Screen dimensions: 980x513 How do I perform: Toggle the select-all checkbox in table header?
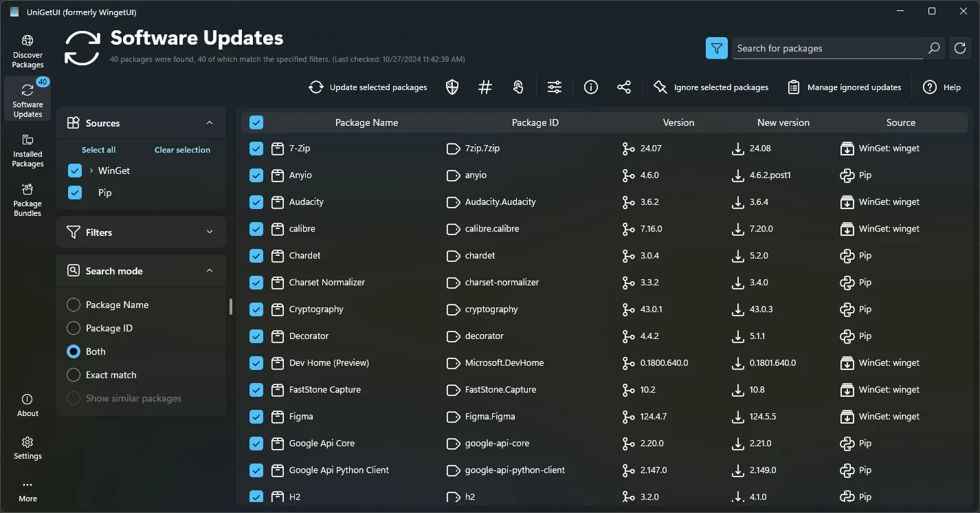point(256,122)
